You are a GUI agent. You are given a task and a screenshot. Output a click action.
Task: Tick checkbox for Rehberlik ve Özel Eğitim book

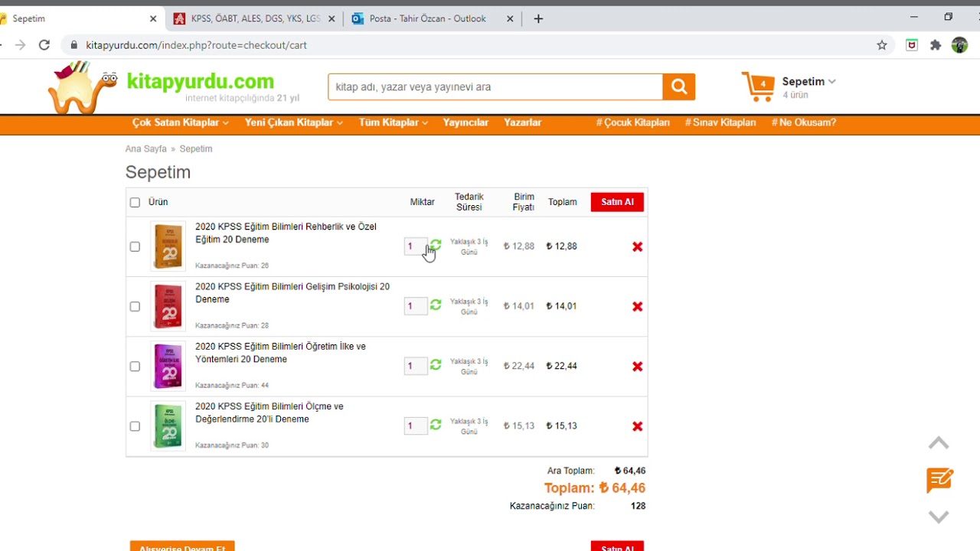[x=135, y=246]
